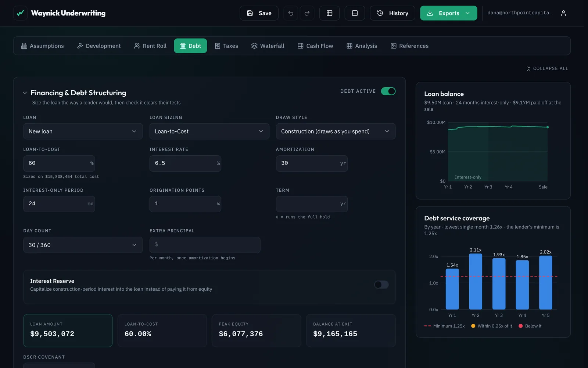
Task: Switch to the Assumptions tab
Action: click(43, 46)
